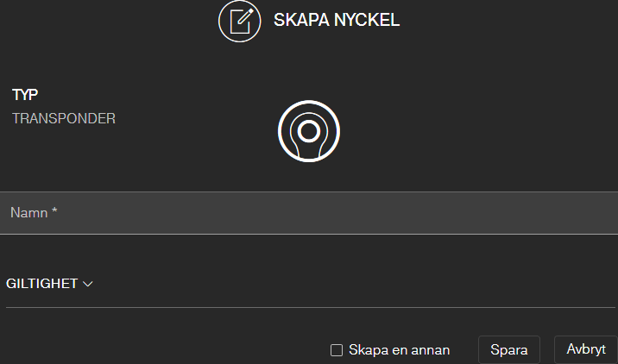This screenshot has width=618, height=364.
Task: Click the edit pencil icon in header
Action: click(240, 21)
